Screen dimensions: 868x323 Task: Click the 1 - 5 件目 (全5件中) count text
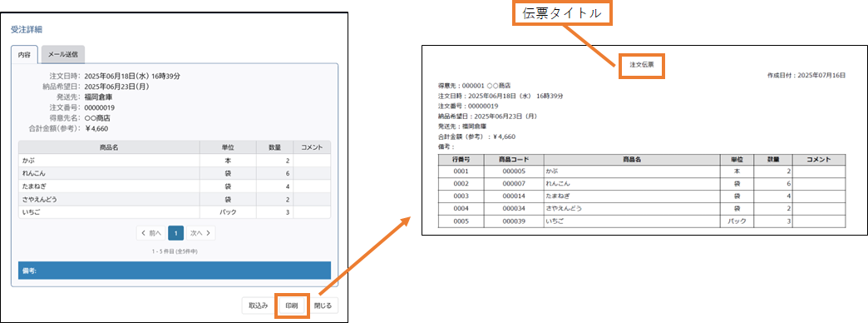(175, 251)
